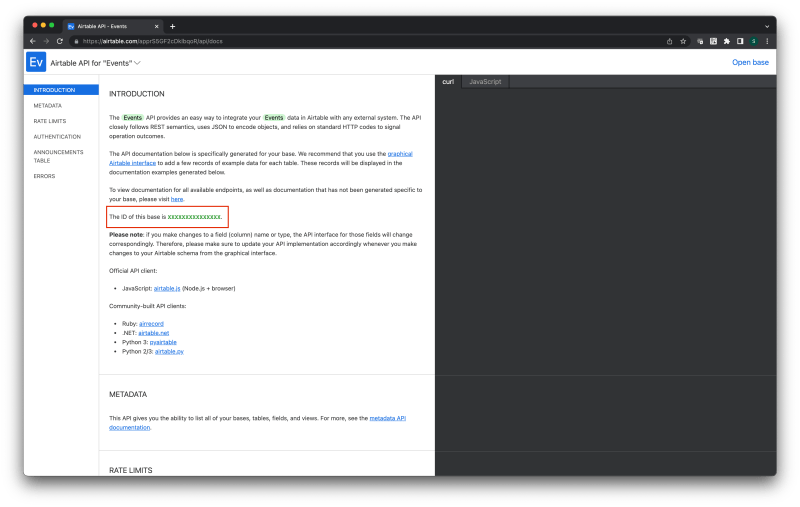Viewport: 800px width, 507px height.
Task: Open the green Chrome profile avatar
Action: (x=753, y=41)
